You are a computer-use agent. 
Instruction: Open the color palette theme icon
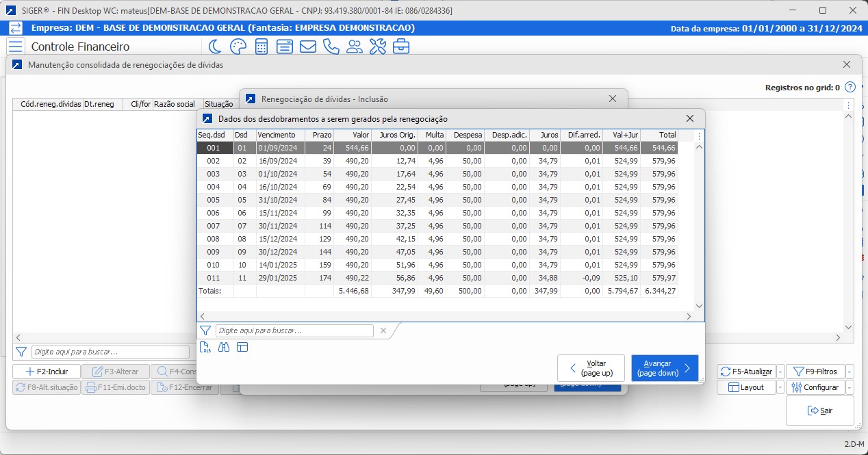click(238, 47)
